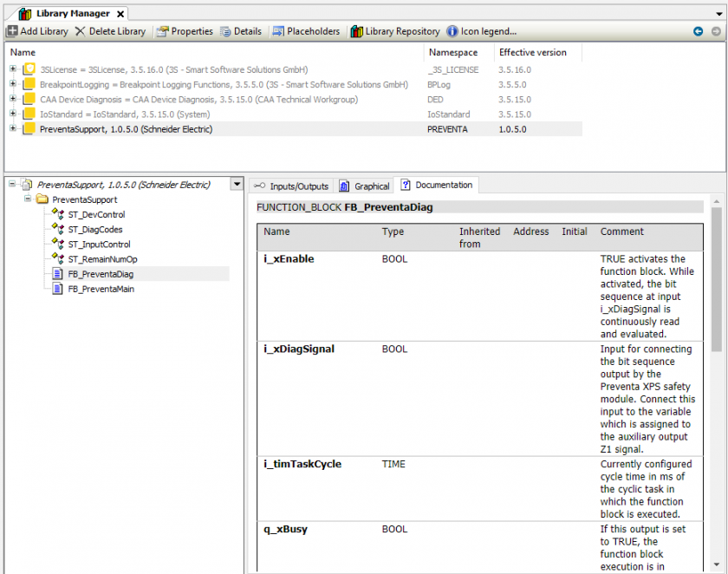Screen dimensions: 728x574
Task: Open the Placeholders dialog
Action: 307,31
